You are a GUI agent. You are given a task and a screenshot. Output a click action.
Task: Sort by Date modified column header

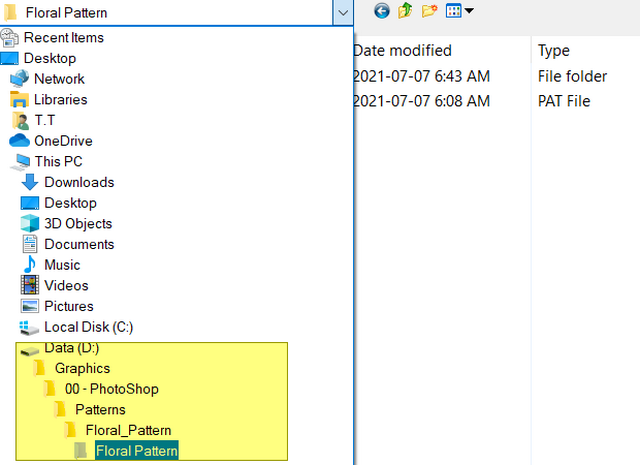tap(402, 51)
